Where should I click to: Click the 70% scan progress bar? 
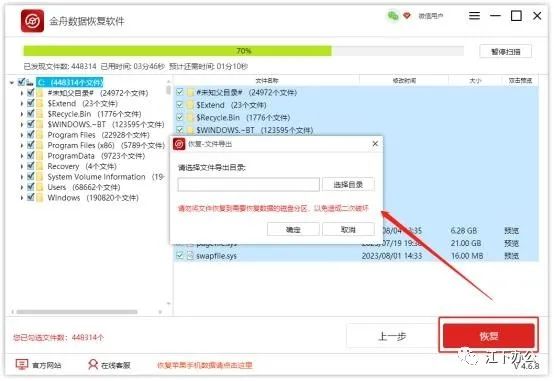point(243,51)
